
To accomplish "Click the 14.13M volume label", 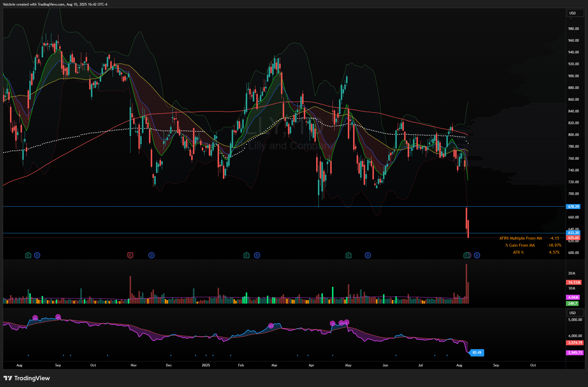I will click(574, 282).
